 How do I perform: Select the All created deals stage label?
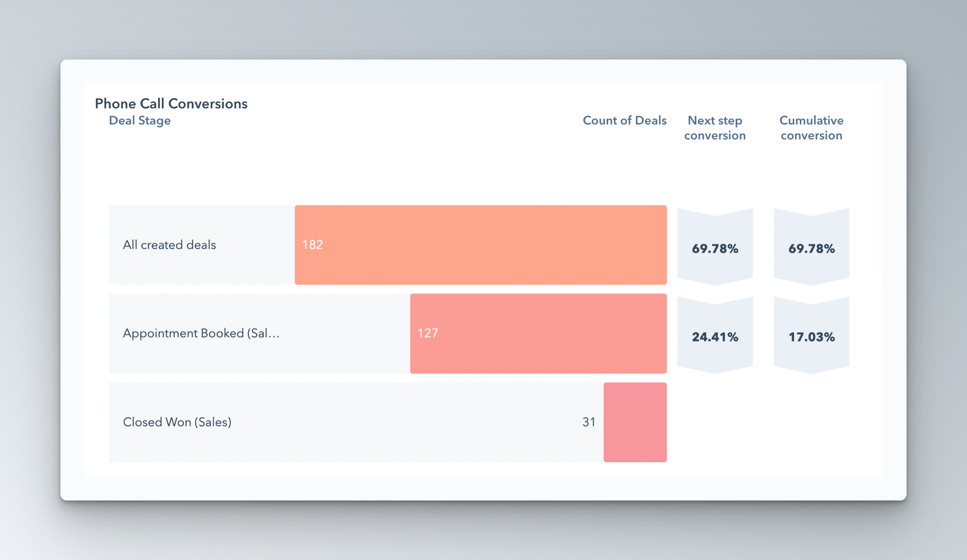(x=169, y=245)
